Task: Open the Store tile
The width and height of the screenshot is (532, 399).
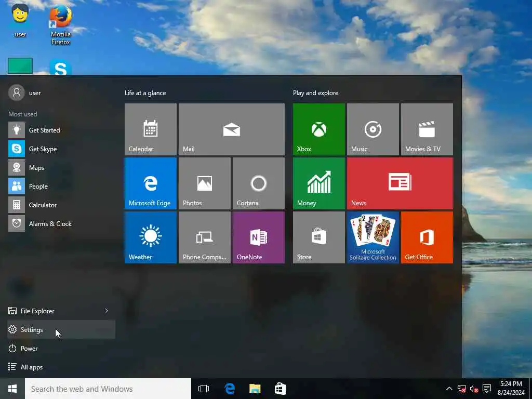Action: pyautogui.click(x=318, y=237)
